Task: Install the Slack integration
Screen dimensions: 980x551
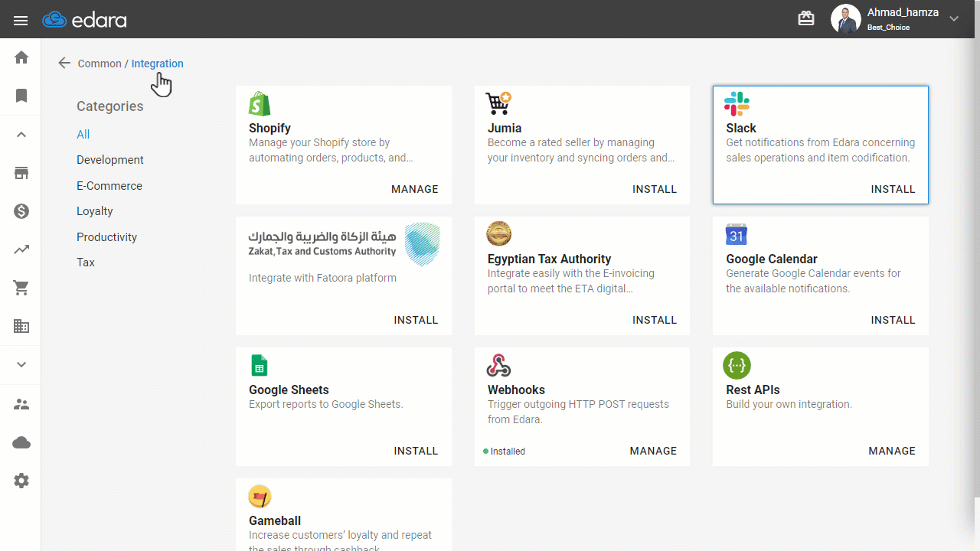Action: (x=893, y=189)
